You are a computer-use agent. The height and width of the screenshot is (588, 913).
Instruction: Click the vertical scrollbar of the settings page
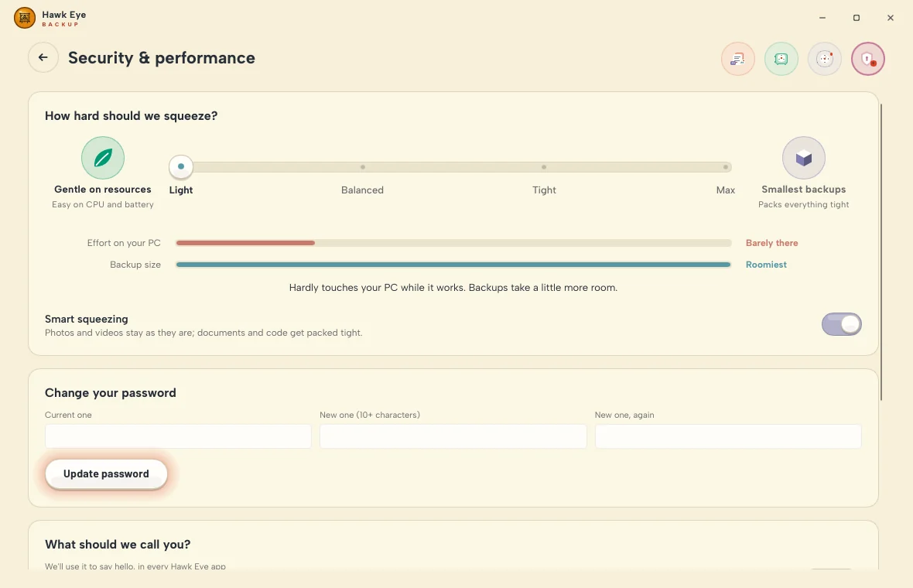pyautogui.click(x=881, y=252)
